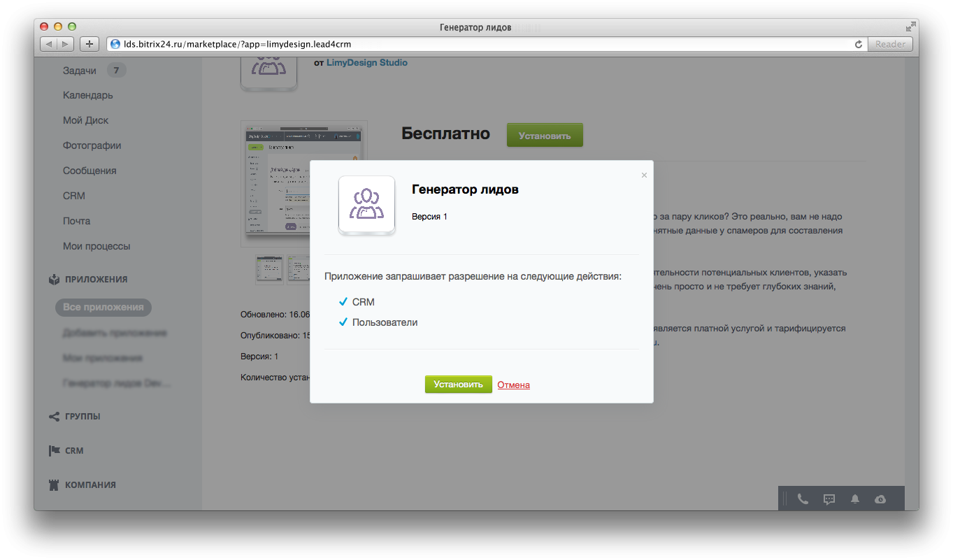Toggle the Пользователи permission checkmark
Viewport: 953px width, 560px height.
[343, 323]
